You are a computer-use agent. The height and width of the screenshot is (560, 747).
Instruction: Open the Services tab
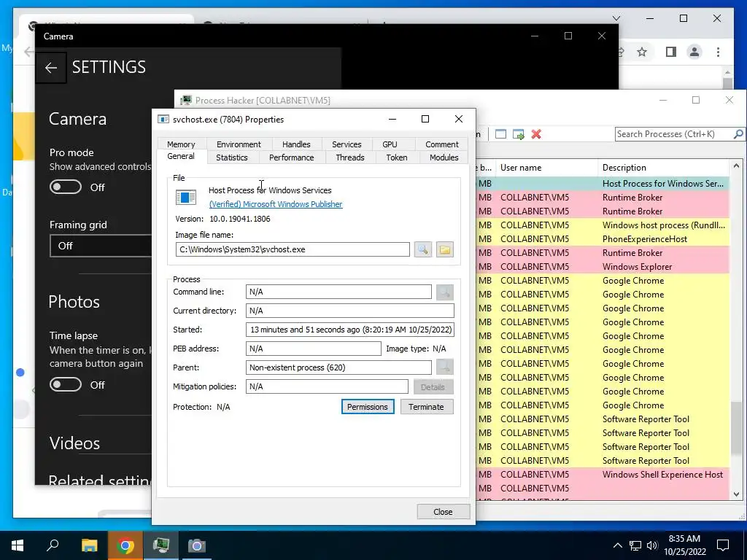pos(347,144)
